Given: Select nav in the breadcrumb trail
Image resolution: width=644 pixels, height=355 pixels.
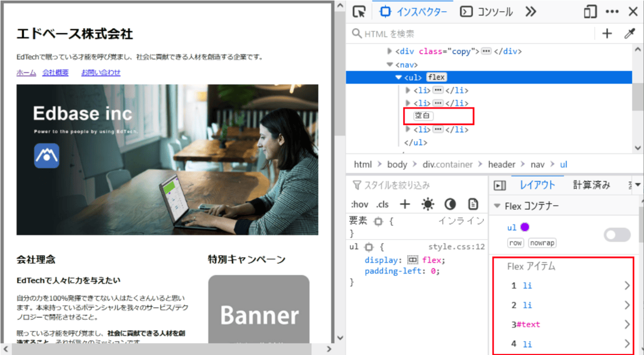Looking at the screenshot, I should click(538, 164).
